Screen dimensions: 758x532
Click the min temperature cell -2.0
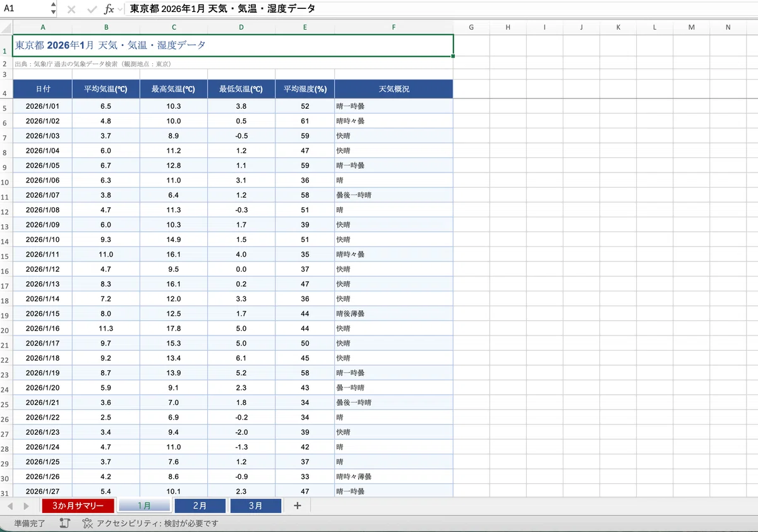coord(241,432)
